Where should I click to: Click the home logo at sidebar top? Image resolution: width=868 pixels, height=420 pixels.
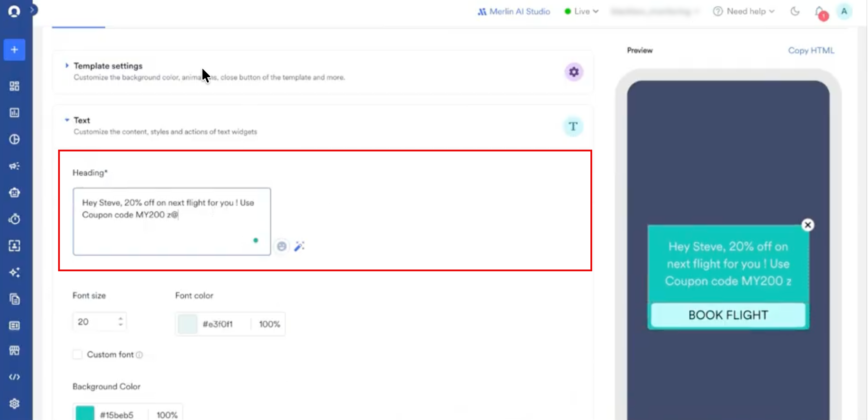pyautogui.click(x=14, y=11)
